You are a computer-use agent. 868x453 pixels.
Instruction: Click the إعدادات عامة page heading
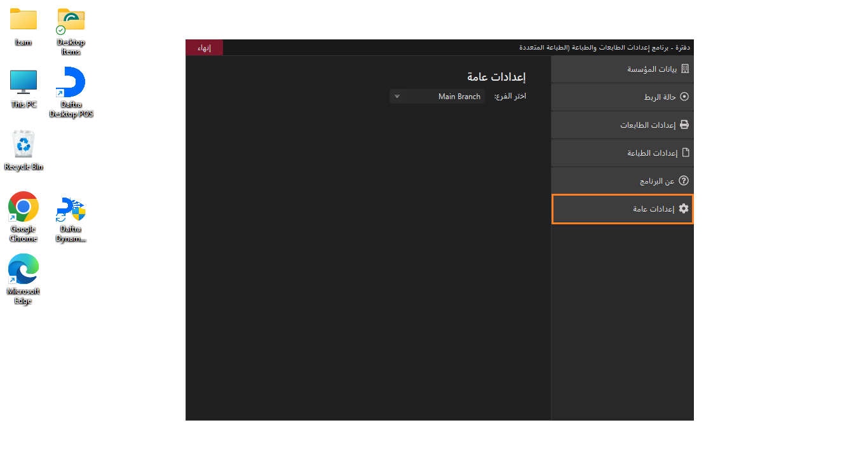click(496, 77)
